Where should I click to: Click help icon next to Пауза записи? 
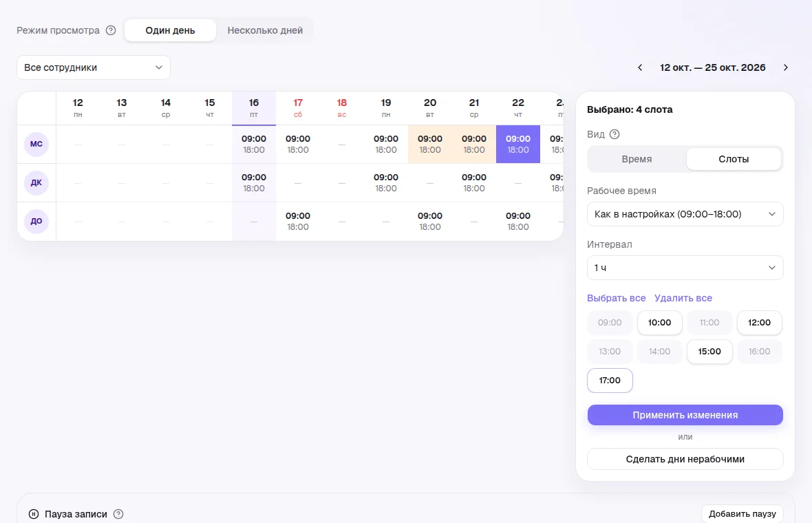118,514
